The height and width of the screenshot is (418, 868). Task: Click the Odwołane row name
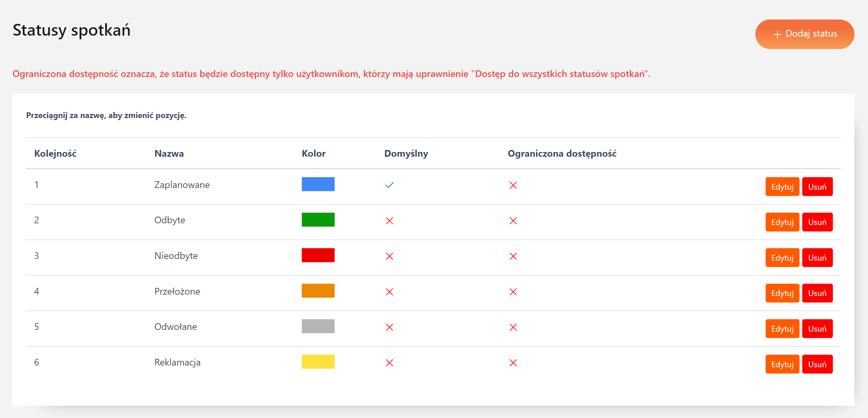(175, 327)
